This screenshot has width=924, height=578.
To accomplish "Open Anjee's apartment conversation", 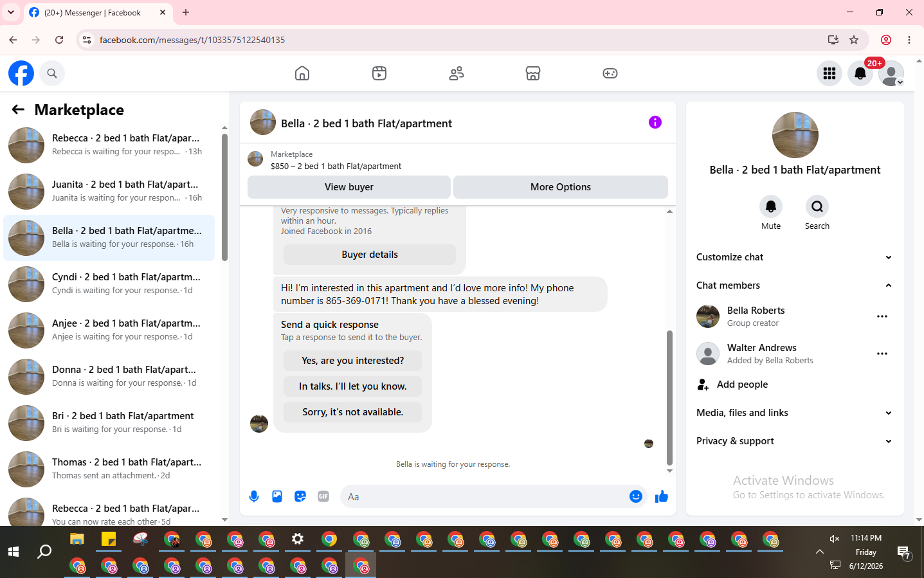I will pyautogui.click(x=109, y=330).
